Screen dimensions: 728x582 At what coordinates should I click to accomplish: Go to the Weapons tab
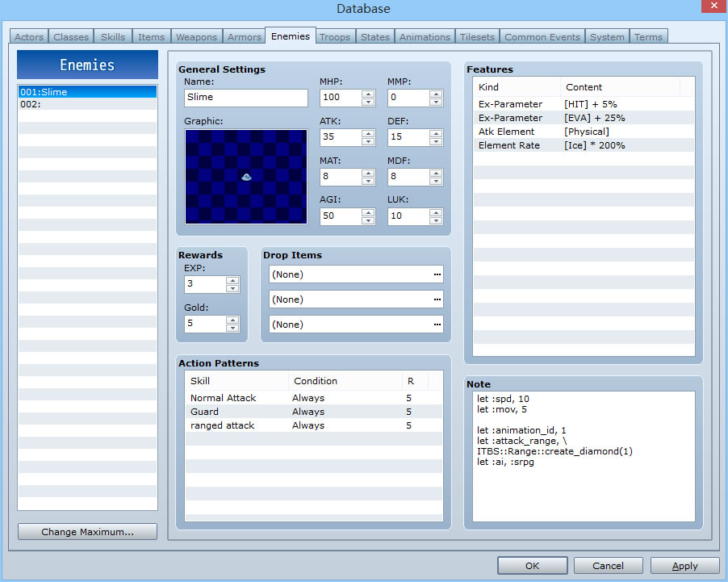point(196,36)
